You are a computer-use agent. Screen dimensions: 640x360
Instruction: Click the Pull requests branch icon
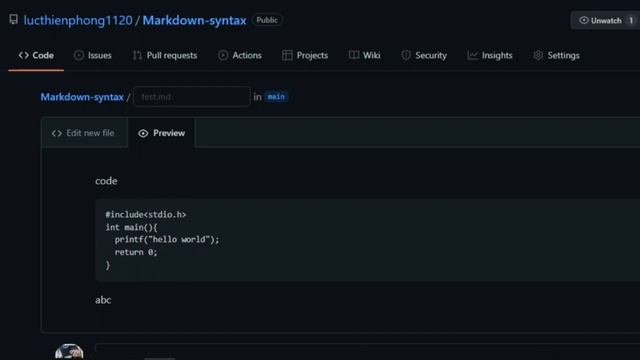point(137,55)
